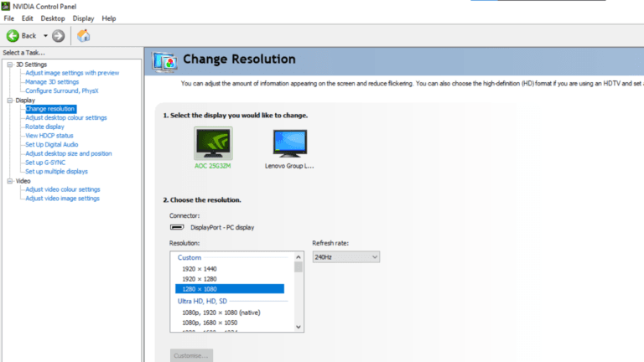The image size is (644, 362).
Task: Collapse the 3D Settings tree node
Action: click(10, 65)
